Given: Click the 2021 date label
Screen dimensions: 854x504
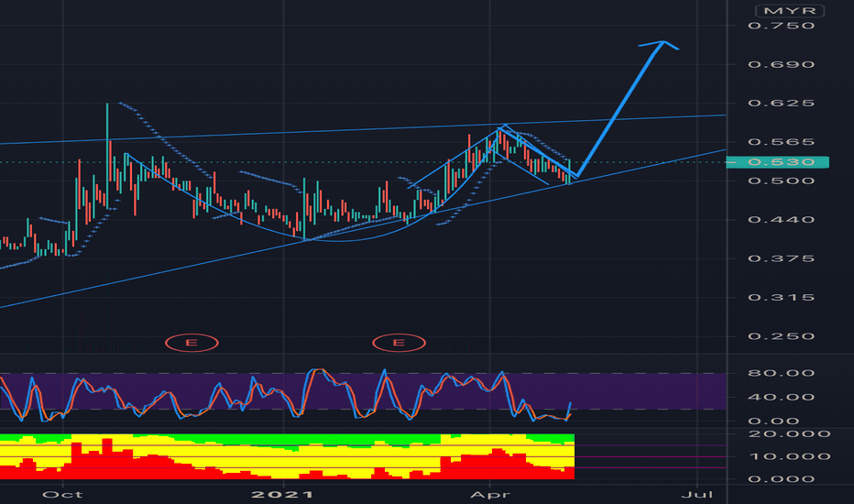Looking at the screenshot, I should (x=282, y=494).
